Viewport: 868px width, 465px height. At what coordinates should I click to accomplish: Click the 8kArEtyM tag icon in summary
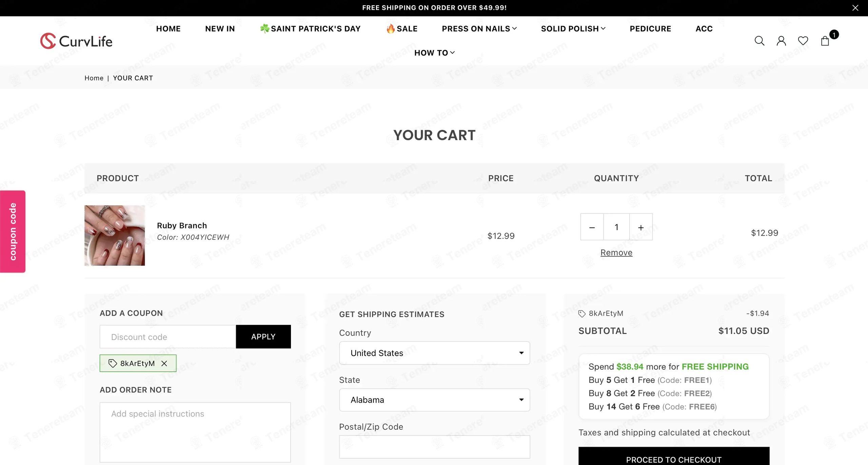pos(582,314)
